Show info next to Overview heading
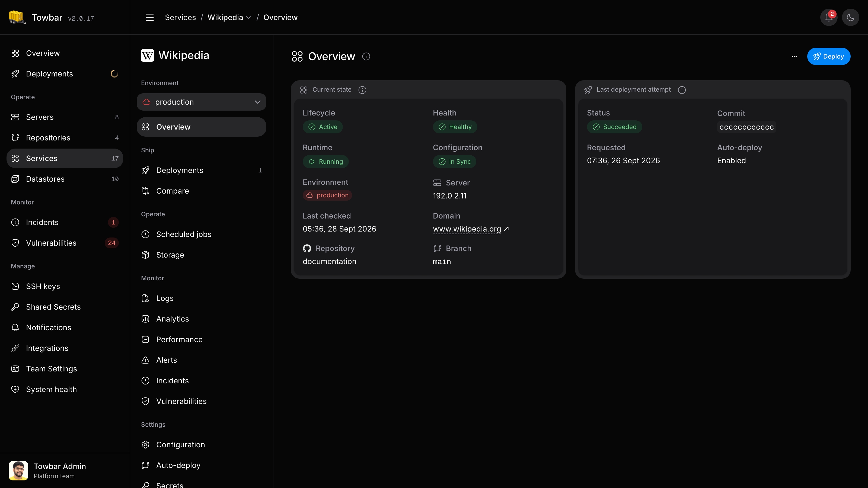Viewport: 868px width, 488px height. click(366, 56)
